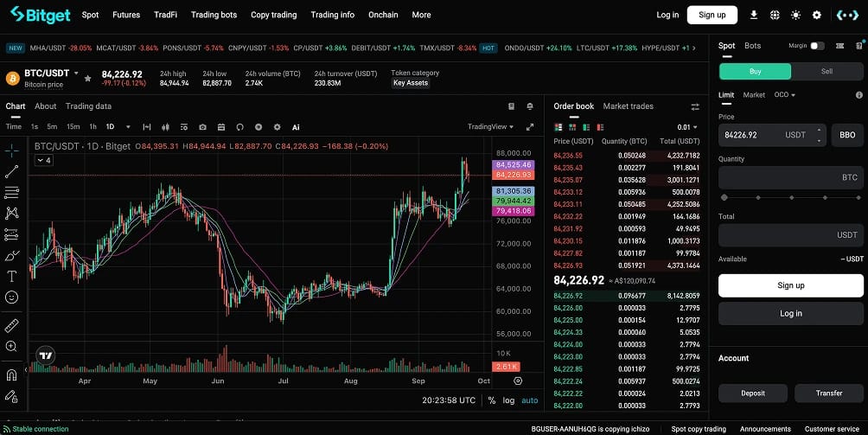Screen dimensions: 868x435
Task: Select the 15m timeframe
Action: point(73,127)
